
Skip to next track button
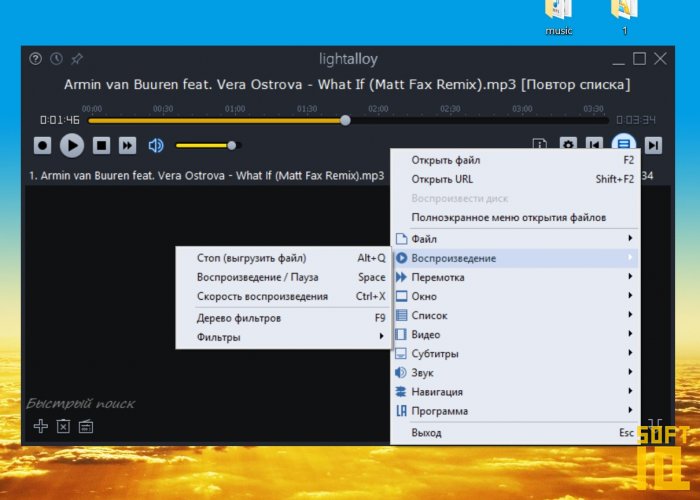coord(653,146)
